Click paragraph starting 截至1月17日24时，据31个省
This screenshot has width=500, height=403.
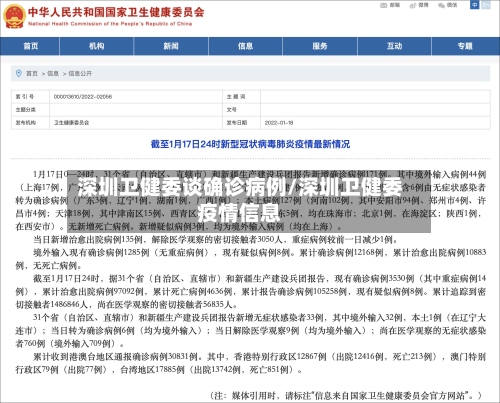tap(251, 292)
